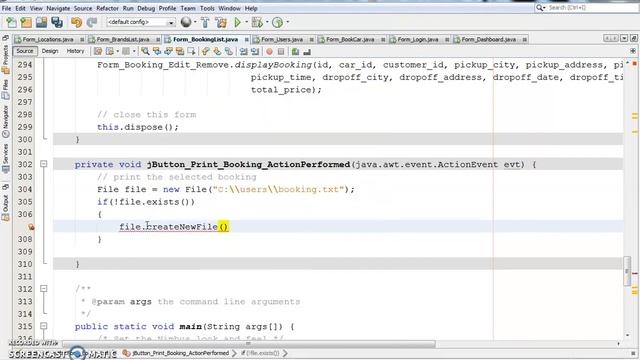Collapse main method fold at line 315

[x=44, y=326]
